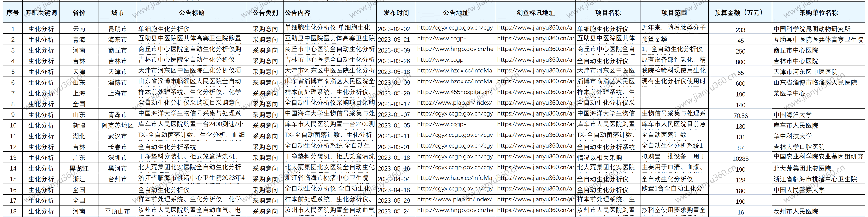Click the date 2023-02-02

[394, 29]
